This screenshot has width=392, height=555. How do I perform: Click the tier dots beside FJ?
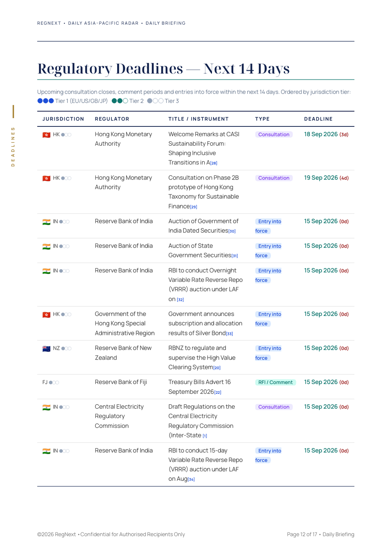54,382
